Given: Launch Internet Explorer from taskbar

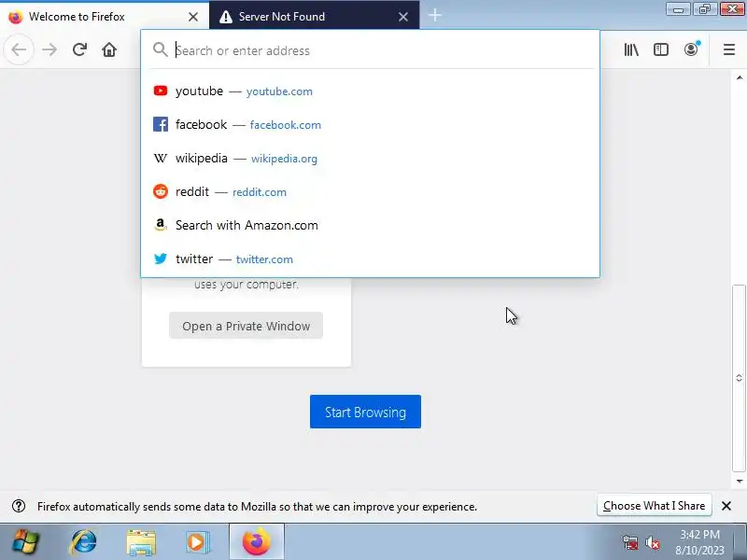Looking at the screenshot, I should [x=84, y=542].
